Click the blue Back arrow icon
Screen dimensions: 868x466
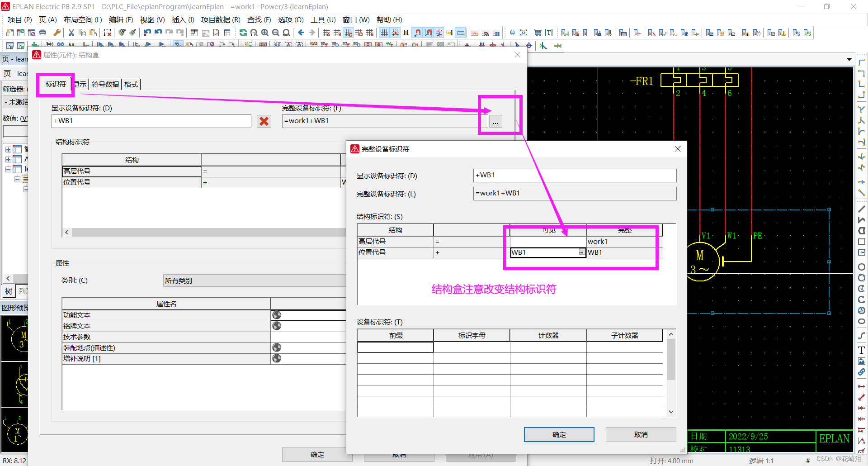[x=301, y=33]
